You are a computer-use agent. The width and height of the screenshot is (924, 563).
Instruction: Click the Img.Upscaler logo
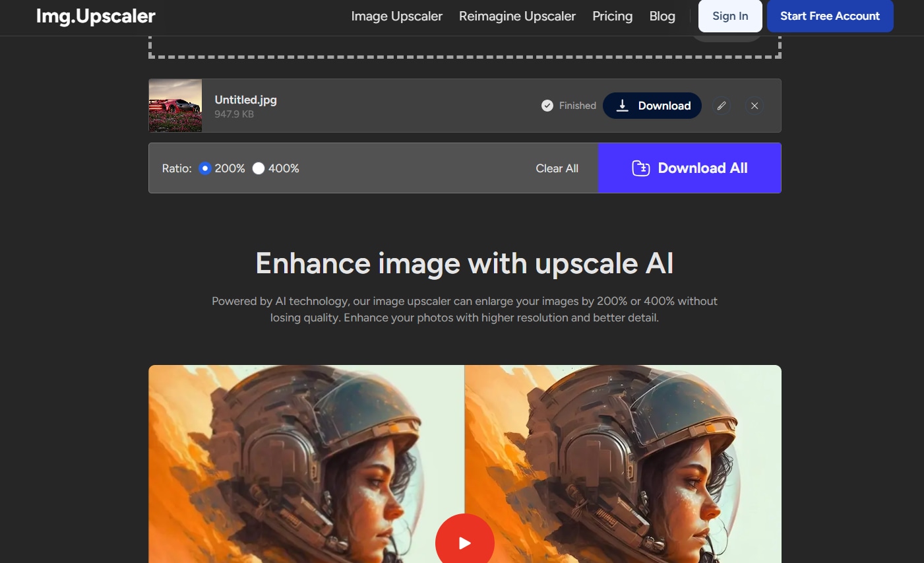(96, 16)
